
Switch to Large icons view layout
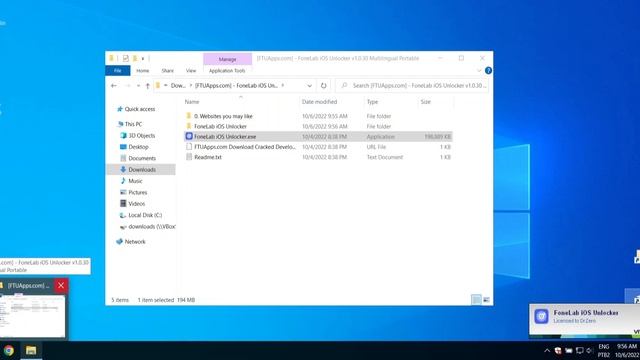[x=486, y=300]
